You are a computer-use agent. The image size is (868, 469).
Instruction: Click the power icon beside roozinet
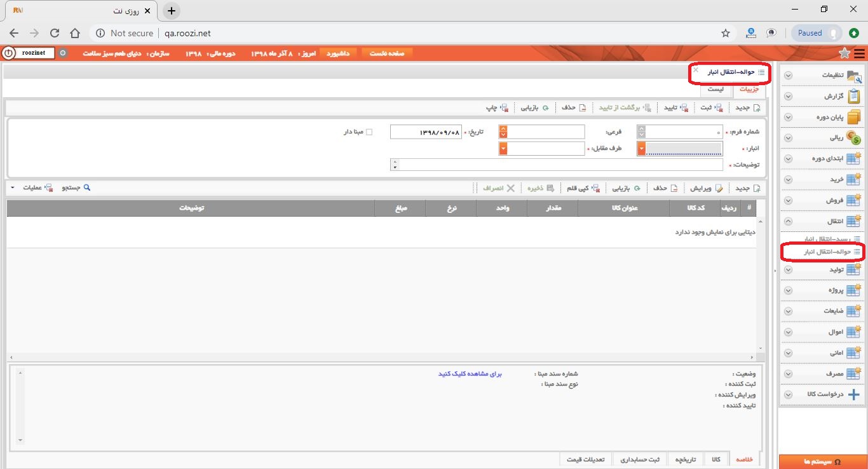pos(8,53)
